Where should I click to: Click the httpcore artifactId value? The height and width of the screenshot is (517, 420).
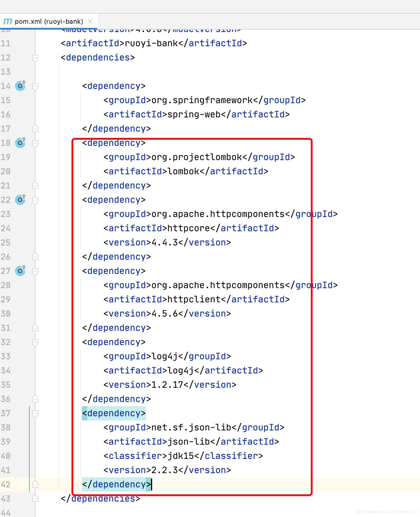(189, 228)
